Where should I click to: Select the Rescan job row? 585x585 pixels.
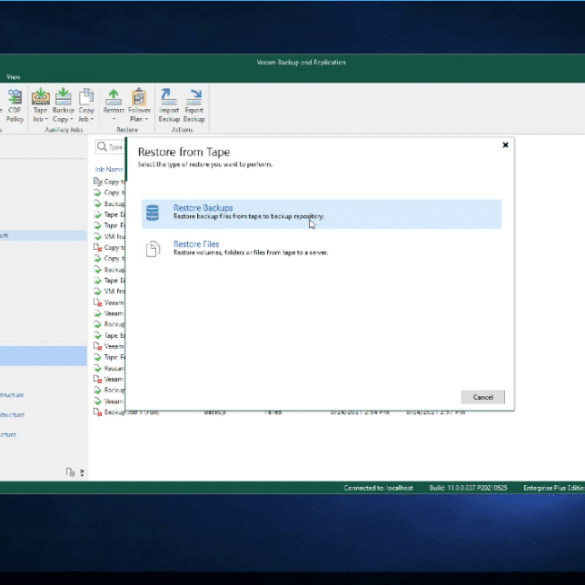click(x=109, y=368)
